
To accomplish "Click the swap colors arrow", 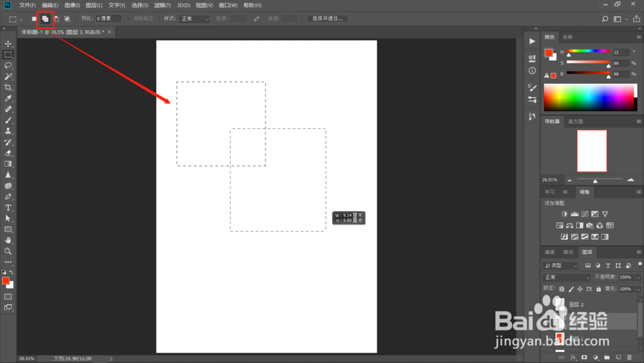I will [12, 272].
